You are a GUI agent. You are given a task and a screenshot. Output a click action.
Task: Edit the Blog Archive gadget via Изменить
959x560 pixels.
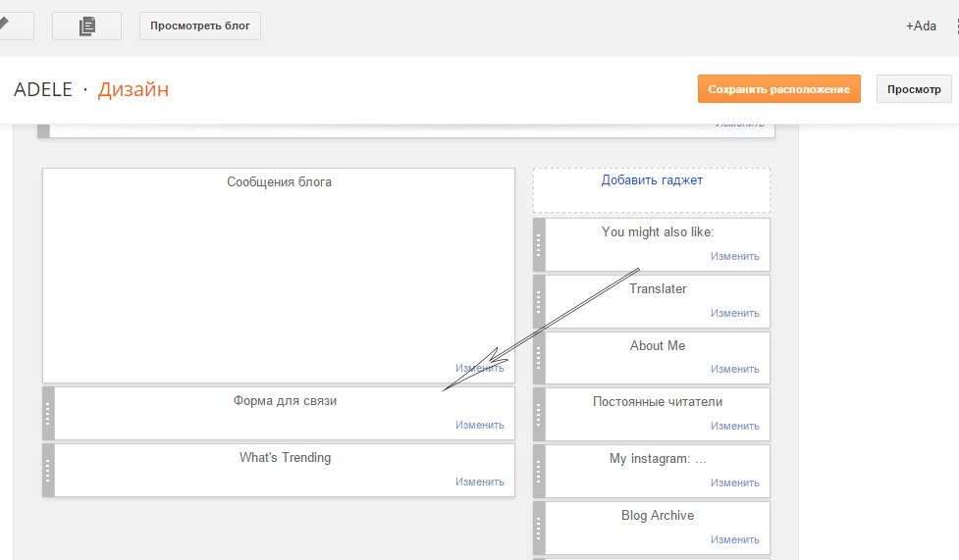click(x=735, y=539)
